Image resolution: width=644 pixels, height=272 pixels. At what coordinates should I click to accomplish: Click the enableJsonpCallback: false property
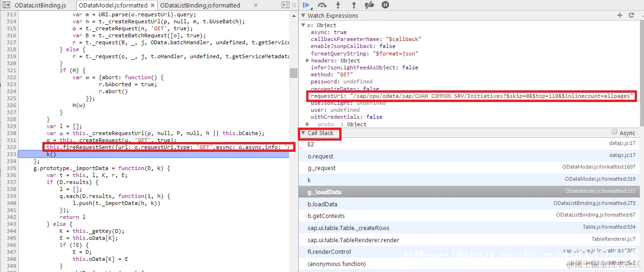click(353, 46)
